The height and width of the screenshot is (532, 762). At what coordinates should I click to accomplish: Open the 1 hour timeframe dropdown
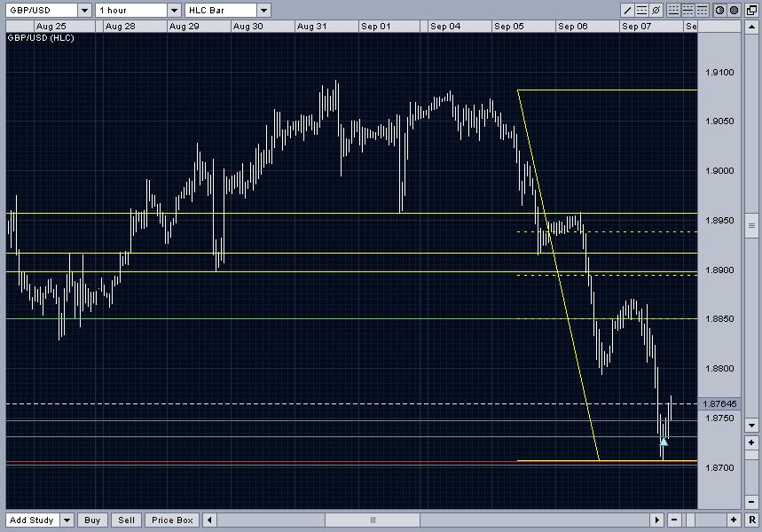[x=174, y=11]
